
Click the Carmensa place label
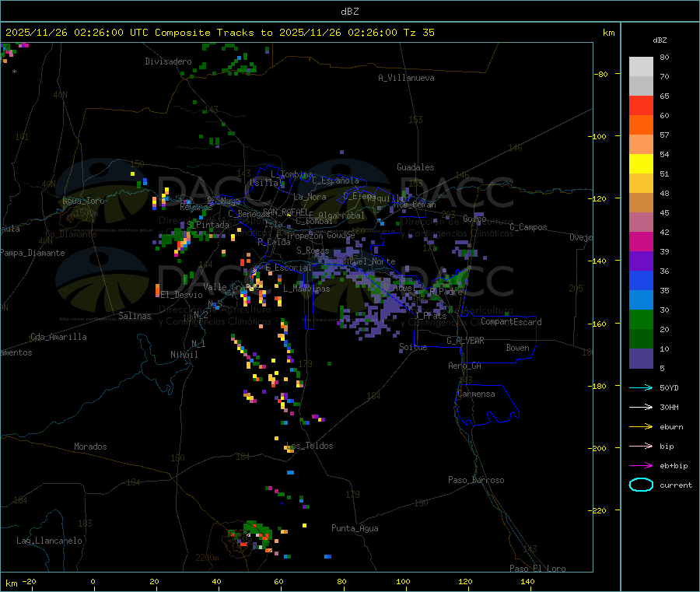476,394
